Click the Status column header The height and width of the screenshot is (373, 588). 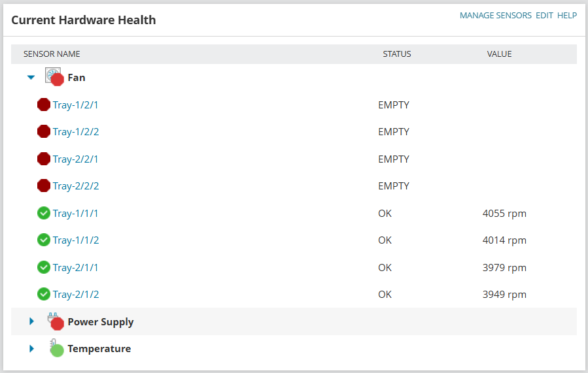[397, 54]
